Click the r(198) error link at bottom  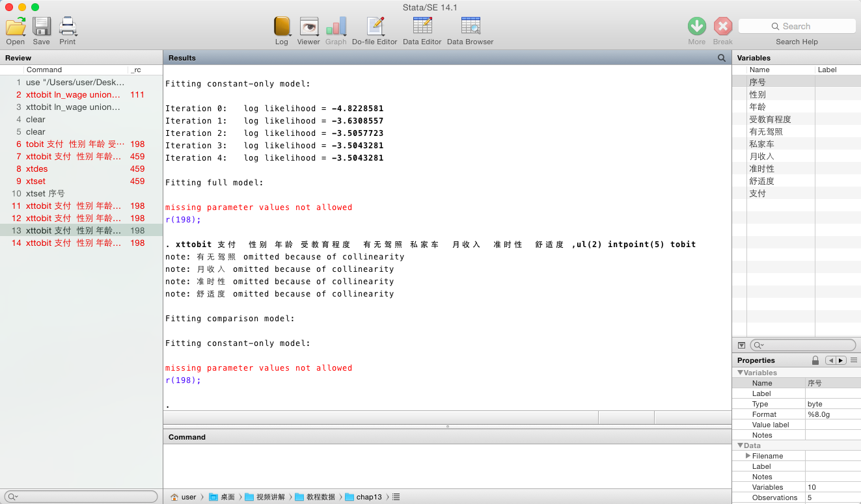click(183, 380)
